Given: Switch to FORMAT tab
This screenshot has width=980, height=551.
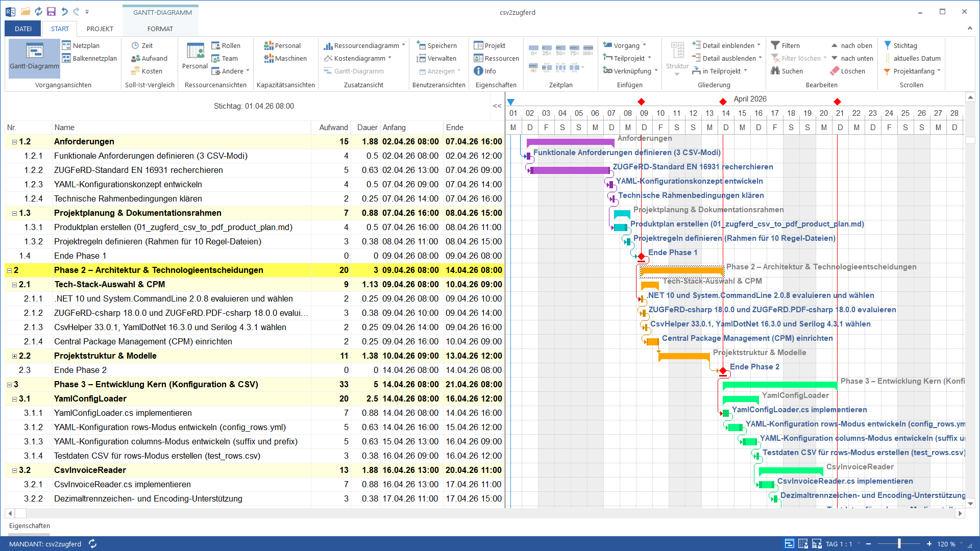Looking at the screenshot, I should [160, 29].
